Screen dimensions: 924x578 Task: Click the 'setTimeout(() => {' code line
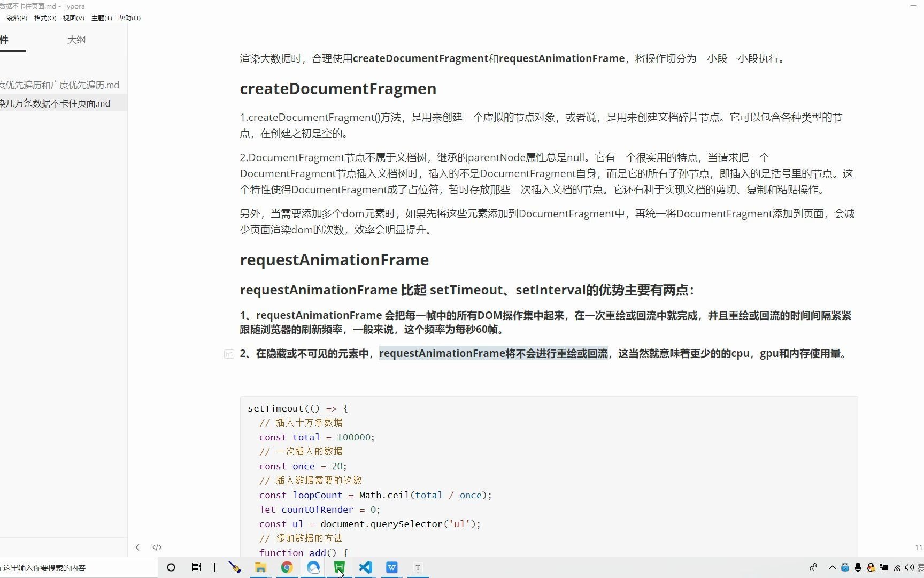298,408
